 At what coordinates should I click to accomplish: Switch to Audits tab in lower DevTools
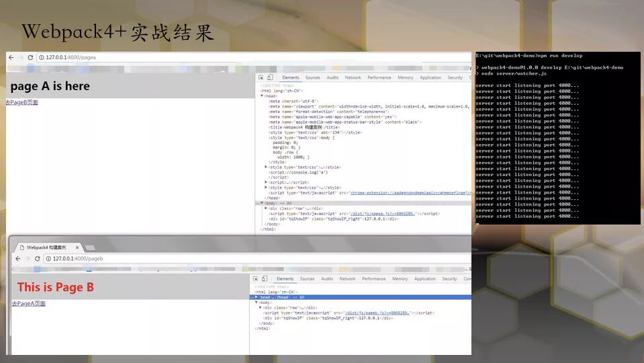pos(327,279)
